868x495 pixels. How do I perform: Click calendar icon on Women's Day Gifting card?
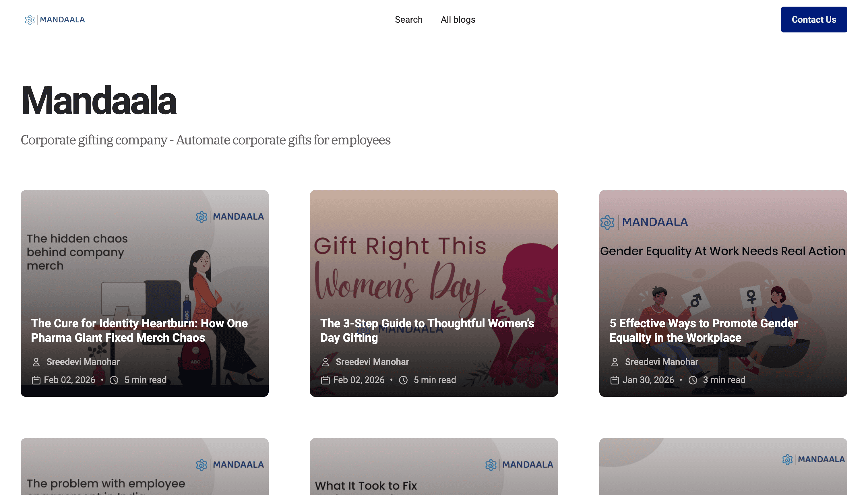pos(325,380)
